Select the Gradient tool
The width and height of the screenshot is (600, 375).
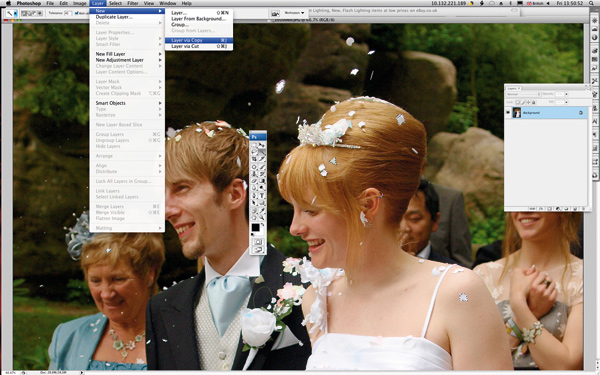click(x=262, y=181)
